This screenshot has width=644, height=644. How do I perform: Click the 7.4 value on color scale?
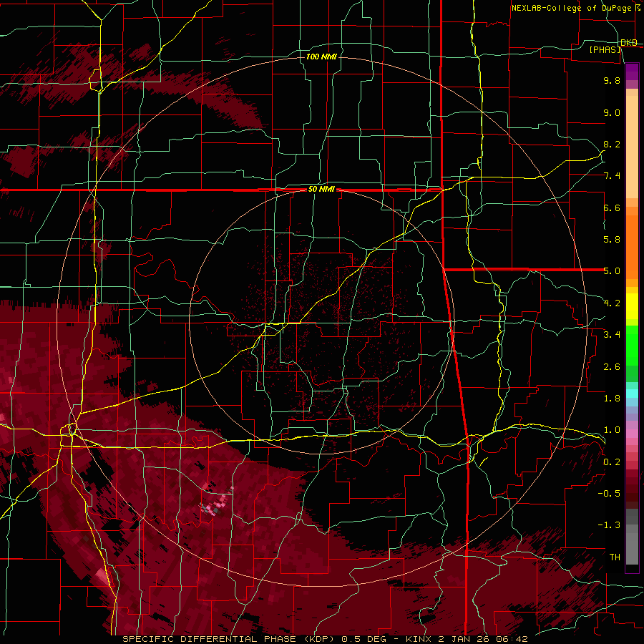point(612,176)
